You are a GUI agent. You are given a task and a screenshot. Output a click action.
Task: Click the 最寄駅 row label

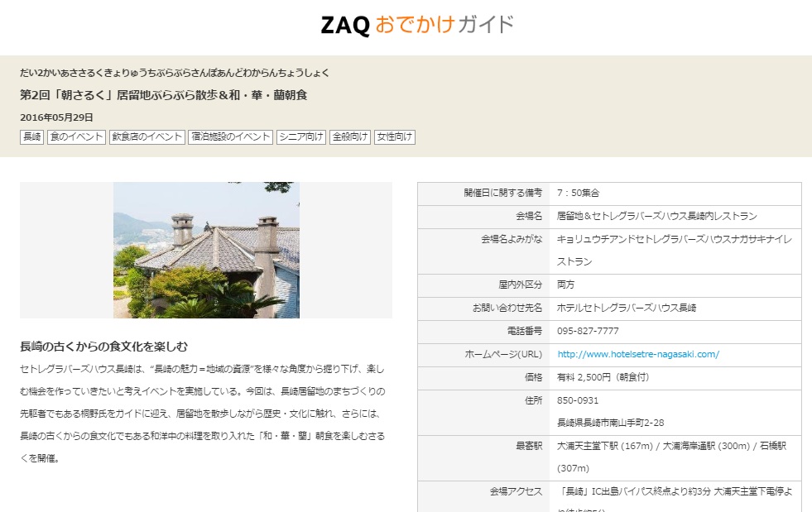point(528,446)
